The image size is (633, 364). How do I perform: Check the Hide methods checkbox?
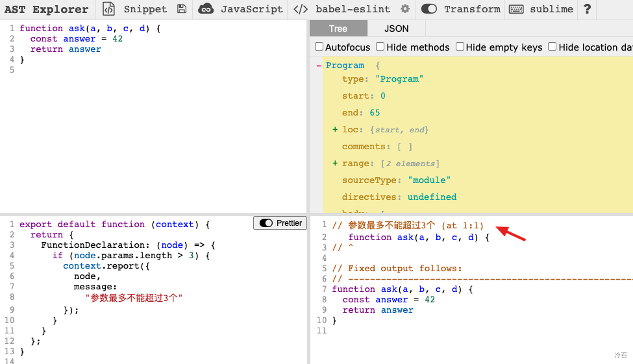click(380, 47)
